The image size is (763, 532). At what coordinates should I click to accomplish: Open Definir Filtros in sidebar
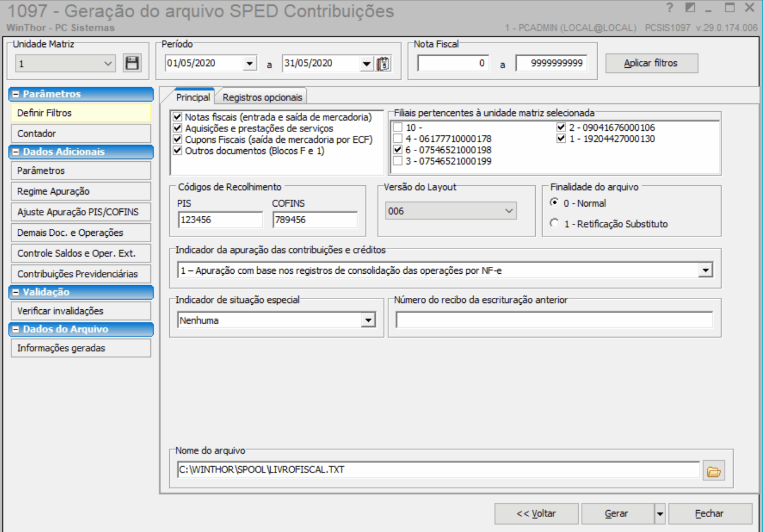click(81, 113)
